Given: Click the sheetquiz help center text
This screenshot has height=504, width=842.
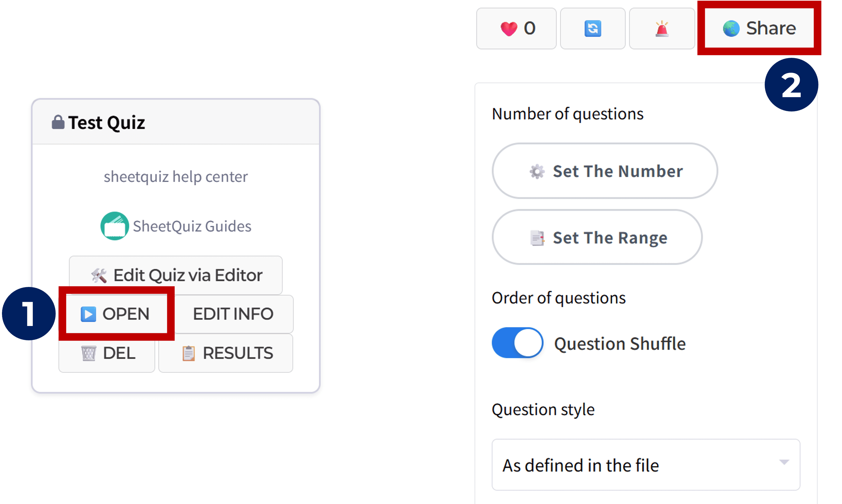Looking at the screenshot, I should point(176,177).
